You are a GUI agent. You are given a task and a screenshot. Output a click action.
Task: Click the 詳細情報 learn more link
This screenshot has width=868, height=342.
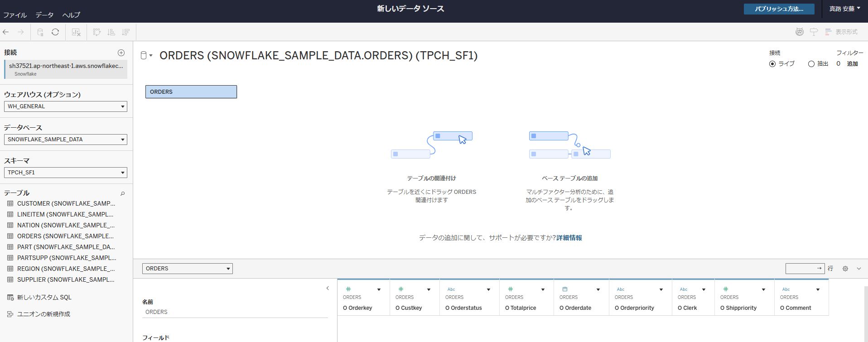[x=569, y=238]
